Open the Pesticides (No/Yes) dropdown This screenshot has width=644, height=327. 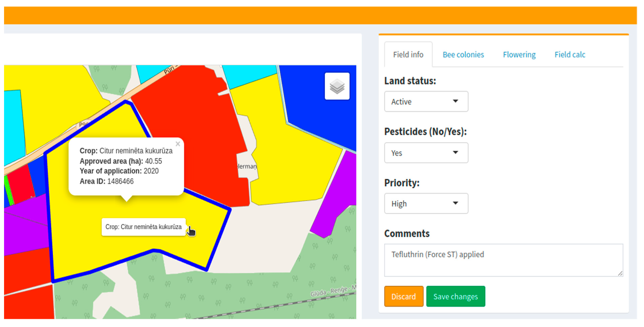(426, 153)
